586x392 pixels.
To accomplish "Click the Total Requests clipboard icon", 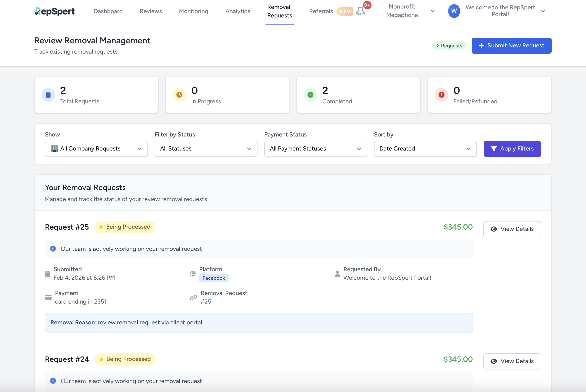I will tap(48, 95).
